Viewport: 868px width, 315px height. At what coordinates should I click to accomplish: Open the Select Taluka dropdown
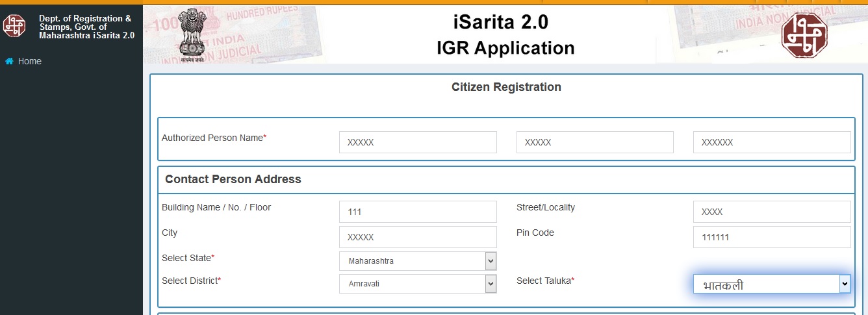click(771, 284)
